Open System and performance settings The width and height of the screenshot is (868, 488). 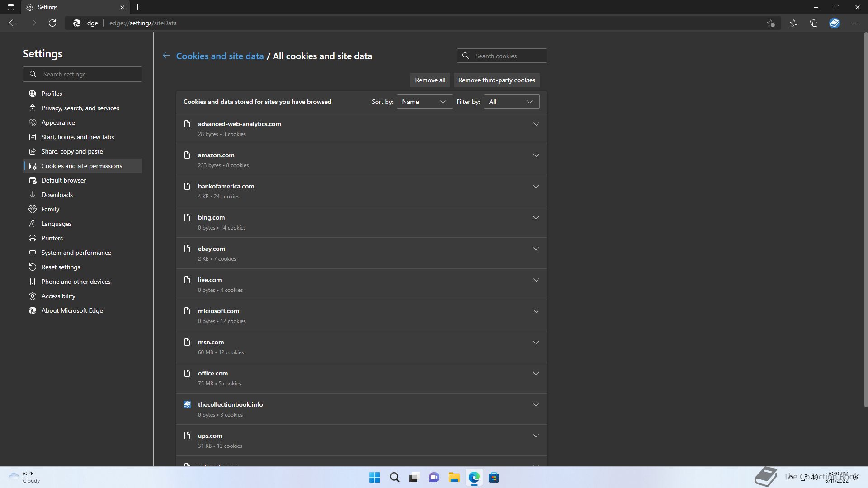[82, 253]
